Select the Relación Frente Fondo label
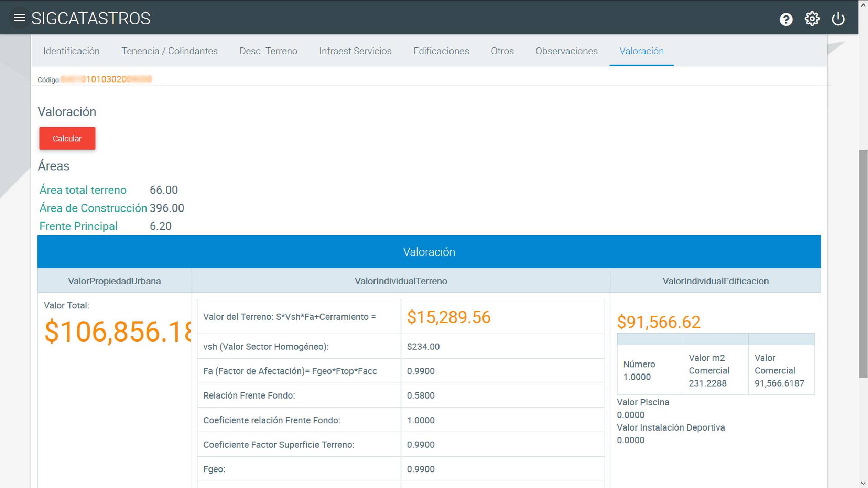The image size is (868, 488). pyautogui.click(x=249, y=395)
